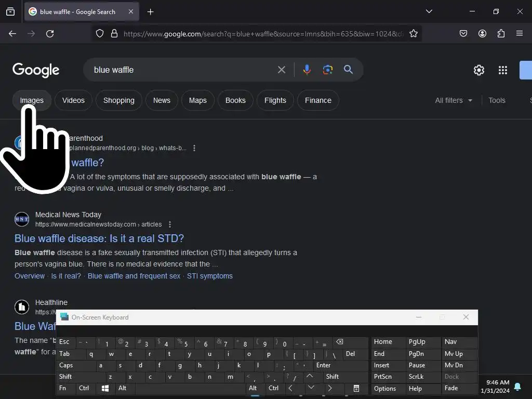Image resolution: width=532 pixels, height=399 pixels.
Task: Start voice search with microphone icon
Action: (307, 70)
